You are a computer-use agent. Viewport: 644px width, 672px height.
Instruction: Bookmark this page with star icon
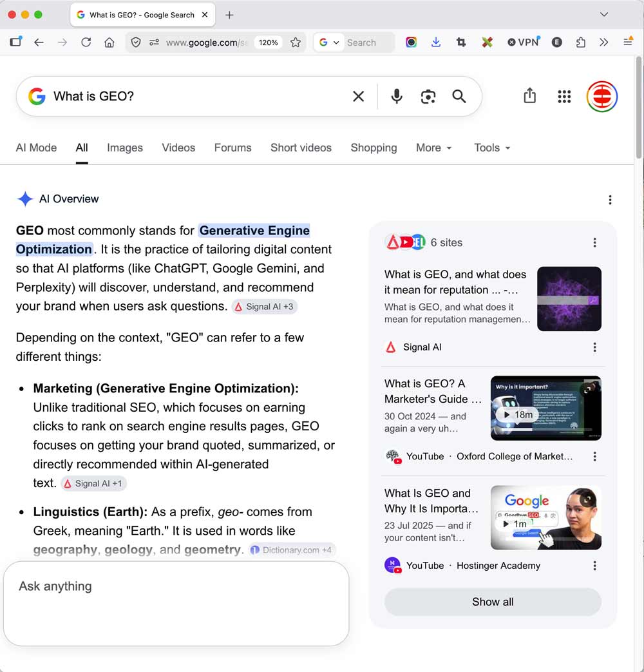click(295, 43)
